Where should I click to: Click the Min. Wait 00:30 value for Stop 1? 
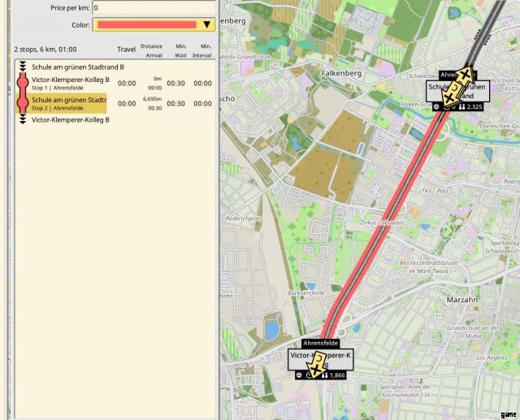tap(175, 83)
